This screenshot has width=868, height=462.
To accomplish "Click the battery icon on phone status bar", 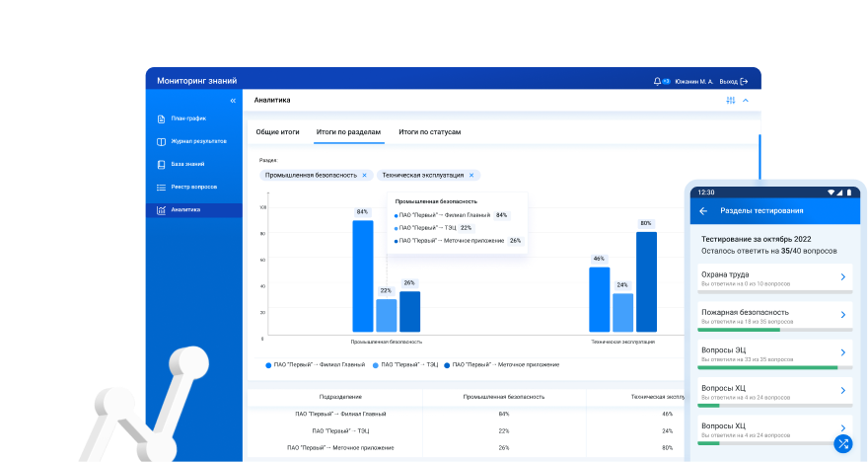I will pos(848,192).
